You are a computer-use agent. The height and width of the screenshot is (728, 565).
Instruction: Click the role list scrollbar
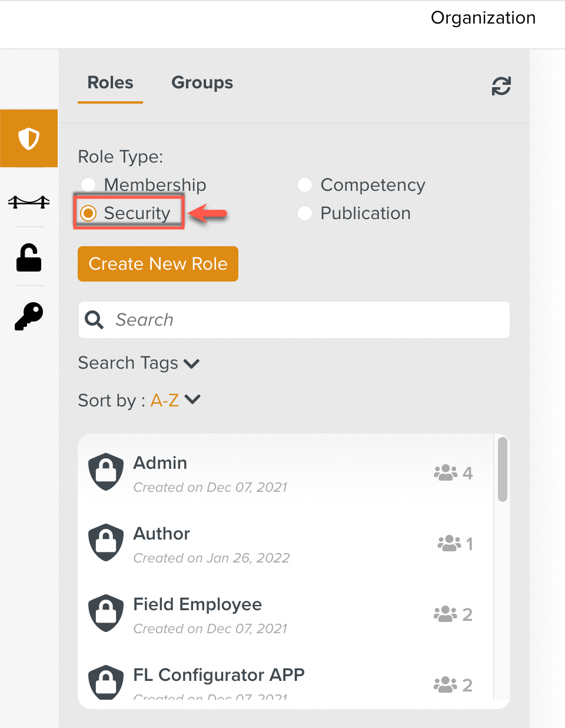coord(502,469)
